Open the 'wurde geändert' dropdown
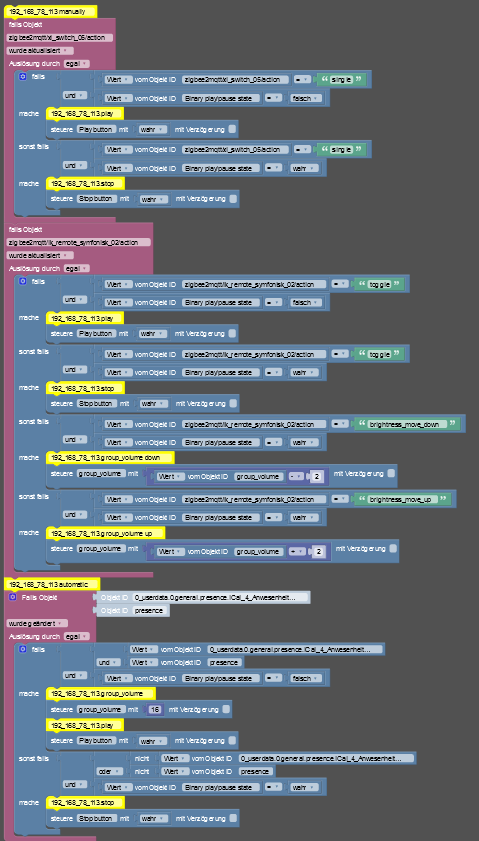This screenshot has width=479, height=841. [37, 623]
